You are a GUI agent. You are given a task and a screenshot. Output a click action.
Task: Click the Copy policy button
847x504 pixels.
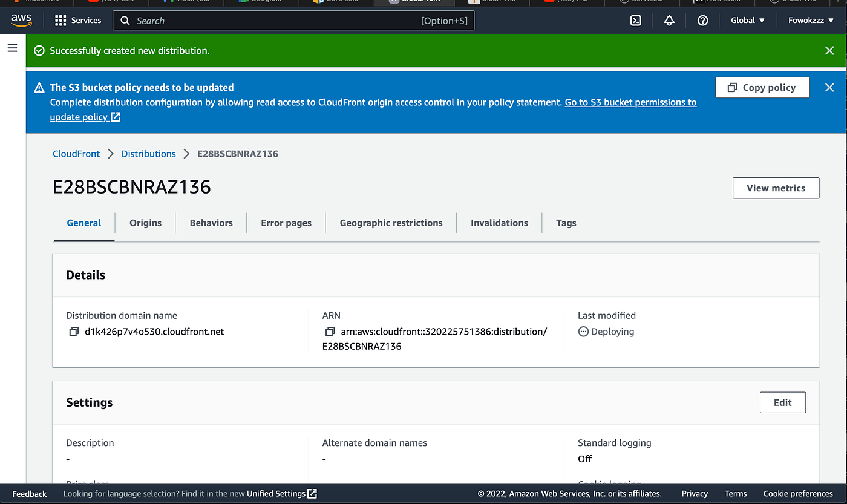[x=762, y=88]
